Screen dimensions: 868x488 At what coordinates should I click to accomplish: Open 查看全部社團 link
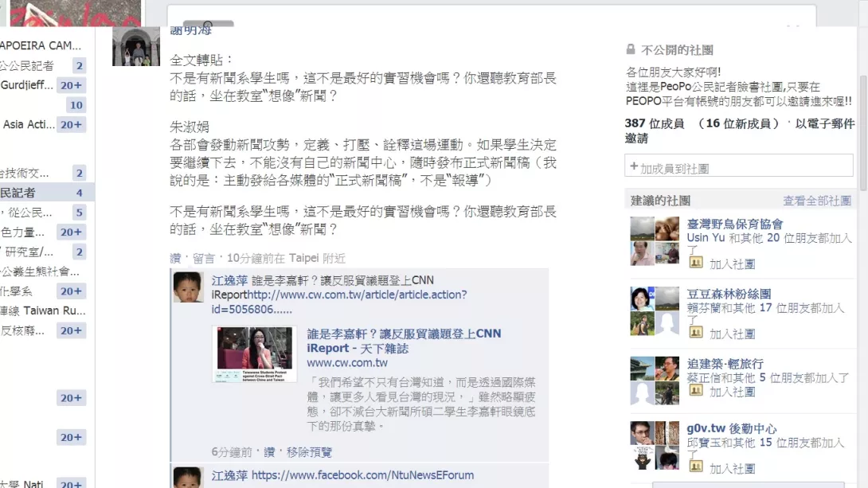point(817,201)
